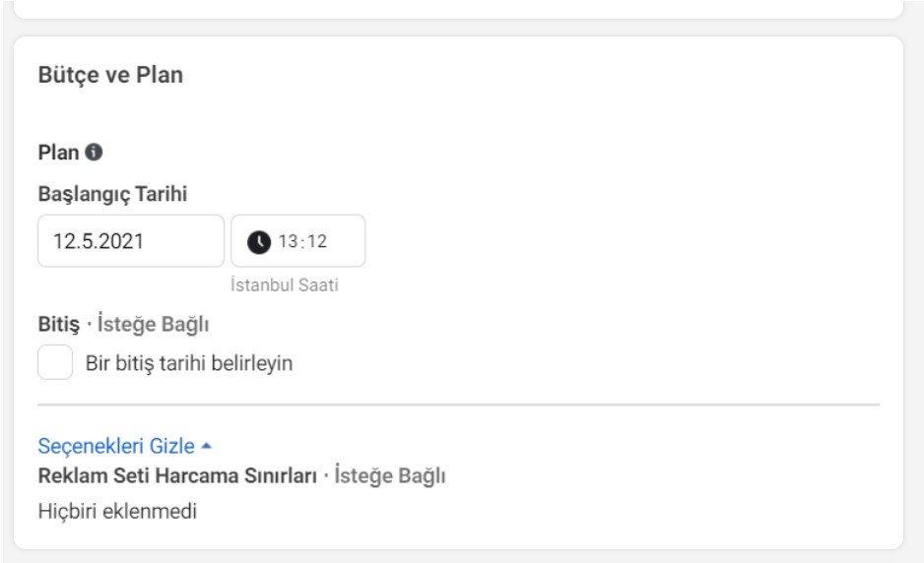Click the divider line under end date checkbox

[458, 405]
